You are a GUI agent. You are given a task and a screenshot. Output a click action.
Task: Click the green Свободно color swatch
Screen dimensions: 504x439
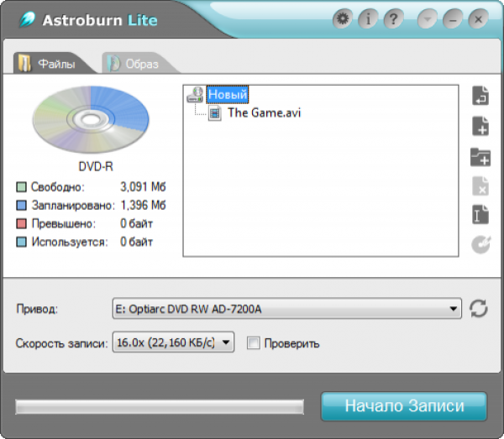pyautogui.click(x=21, y=187)
